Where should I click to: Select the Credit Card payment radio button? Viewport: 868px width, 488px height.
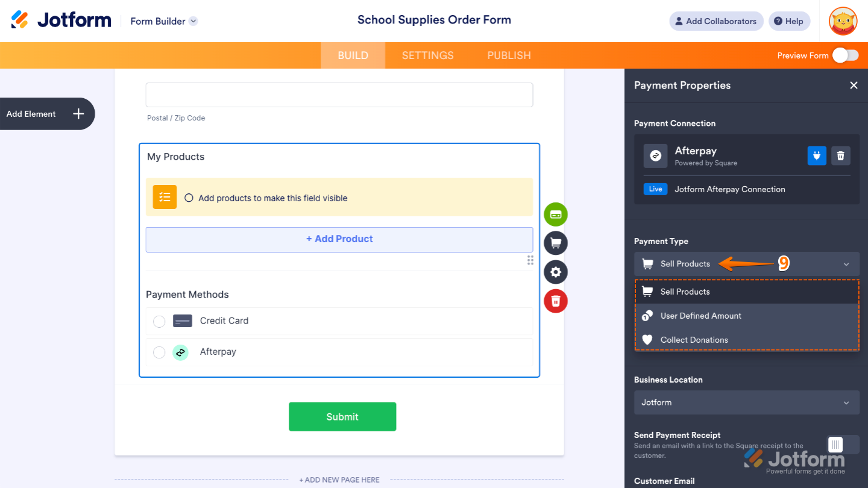point(159,321)
